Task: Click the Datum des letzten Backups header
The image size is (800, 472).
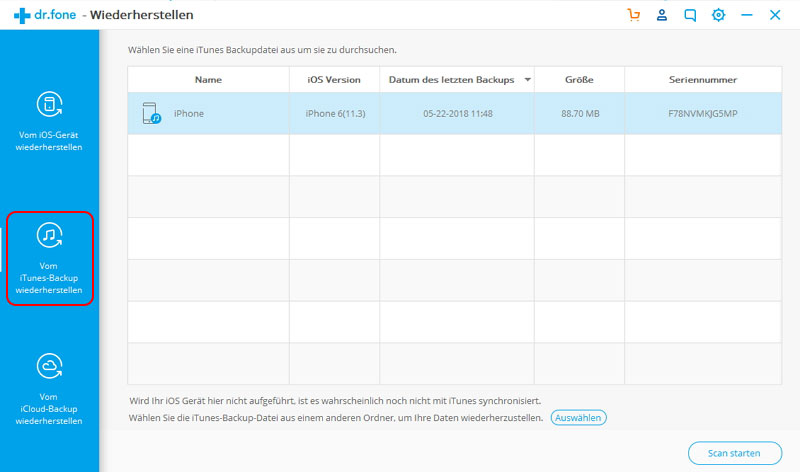Action: coord(457,80)
